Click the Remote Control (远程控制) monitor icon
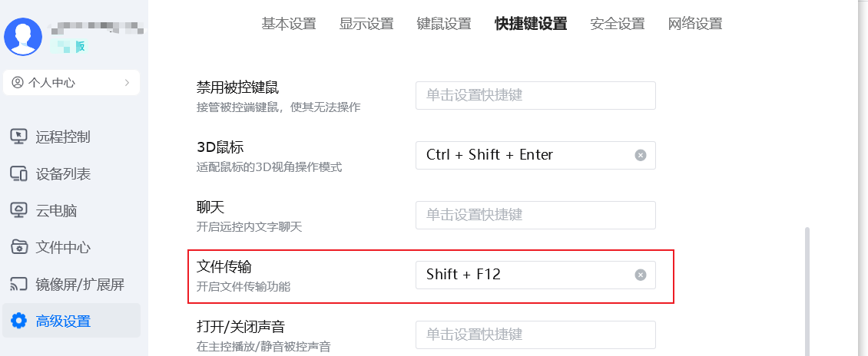The height and width of the screenshot is (356, 868). tap(19, 137)
